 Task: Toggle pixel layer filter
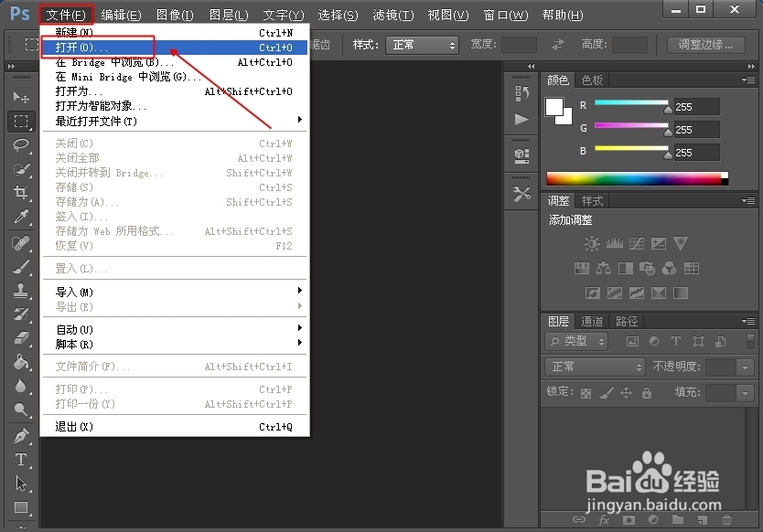click(632, 341)
